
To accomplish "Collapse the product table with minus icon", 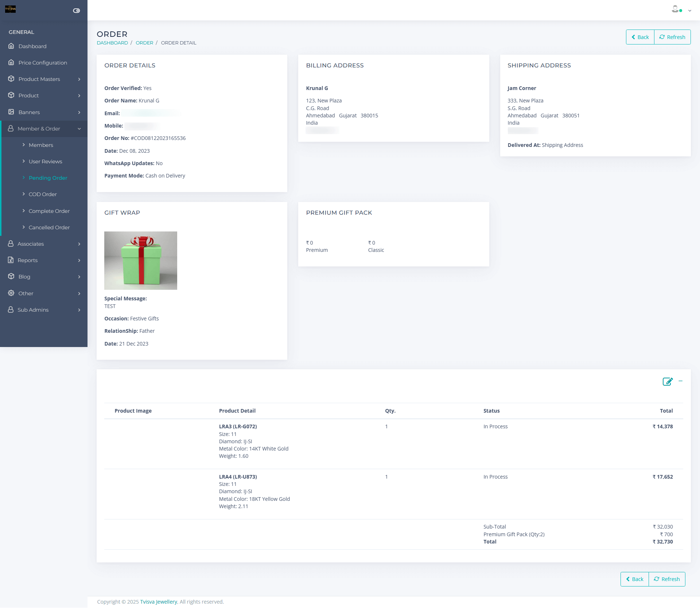I will tap(680, 381).
